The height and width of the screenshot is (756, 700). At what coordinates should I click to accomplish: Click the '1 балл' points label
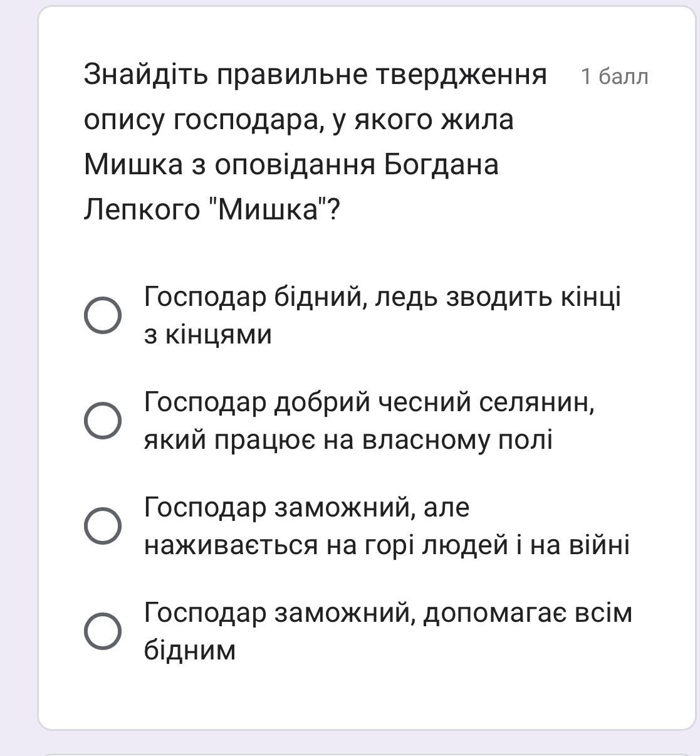614,76
